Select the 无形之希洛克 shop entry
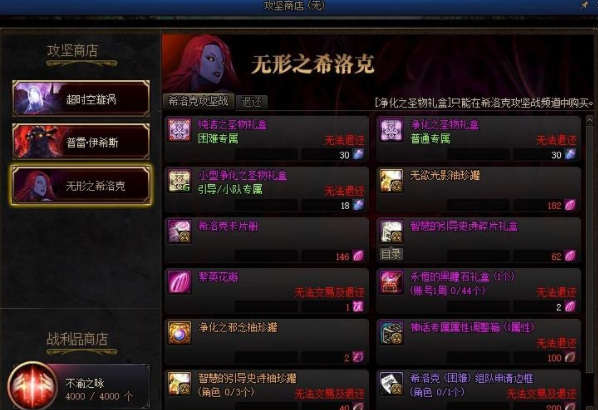Screen dimensions: 598x410 point(81,185)
